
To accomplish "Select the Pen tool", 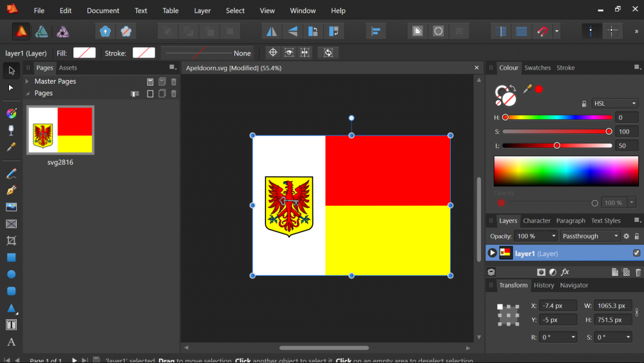I will [x=11, y=190].
